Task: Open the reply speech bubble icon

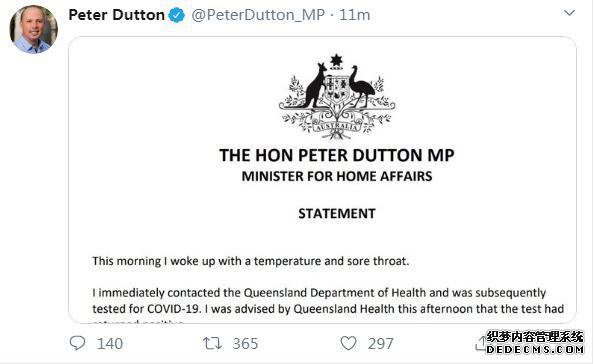Action: coord(77,343)
